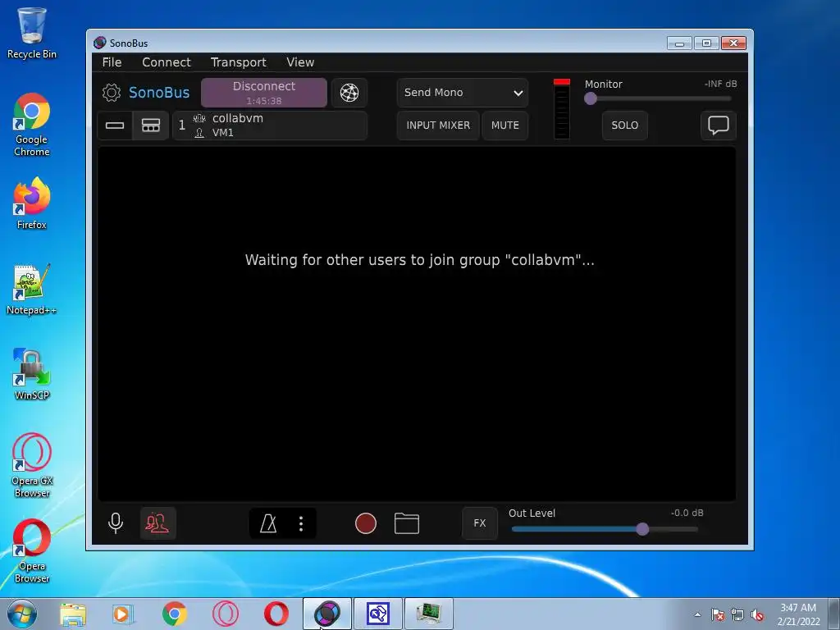Select Opera Browser desktop shortcut
840x630 pixels.
point(32,550)
